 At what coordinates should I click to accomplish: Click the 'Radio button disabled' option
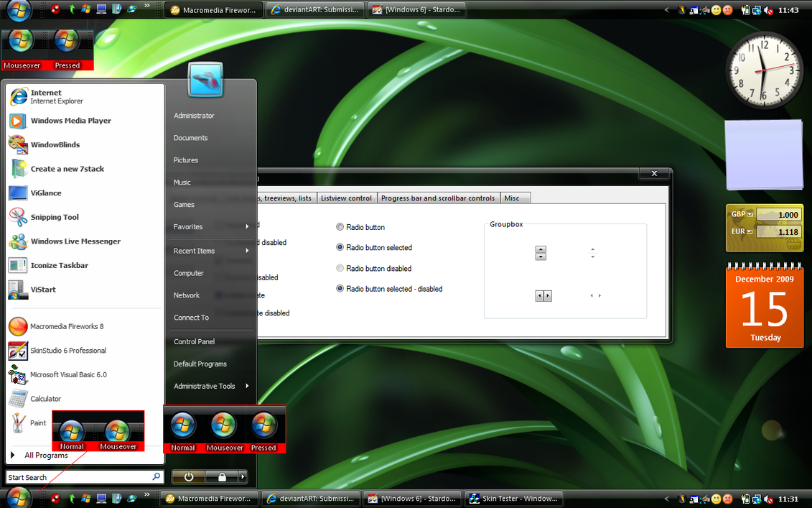coord(373,269)
